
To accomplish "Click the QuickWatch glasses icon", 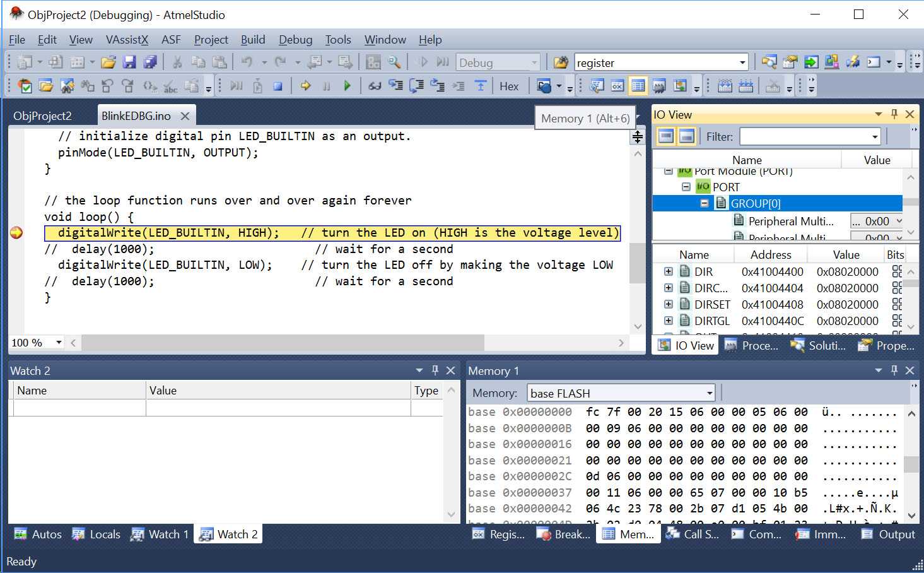I will coord(375,86).
